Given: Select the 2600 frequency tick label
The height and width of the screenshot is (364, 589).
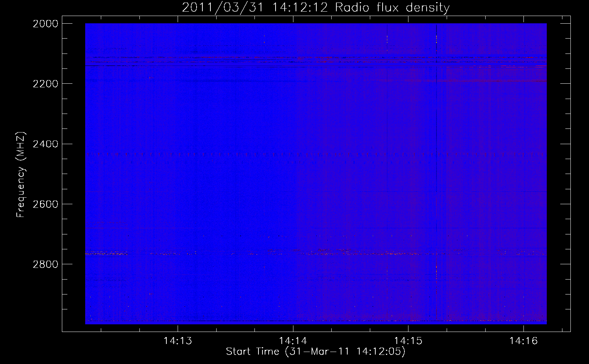Looking at the screenshot, I should pyautogui.click(x=46, y=204).
